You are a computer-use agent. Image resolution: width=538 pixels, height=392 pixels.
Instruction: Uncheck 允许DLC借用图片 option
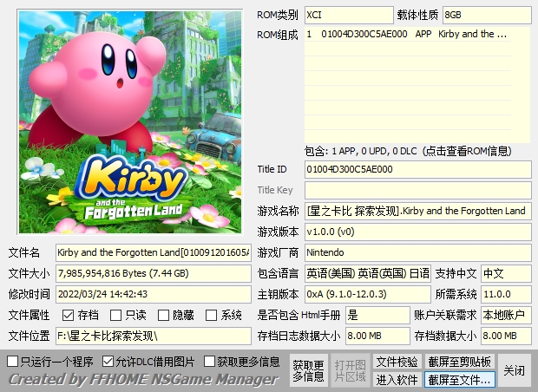(108, 361)
